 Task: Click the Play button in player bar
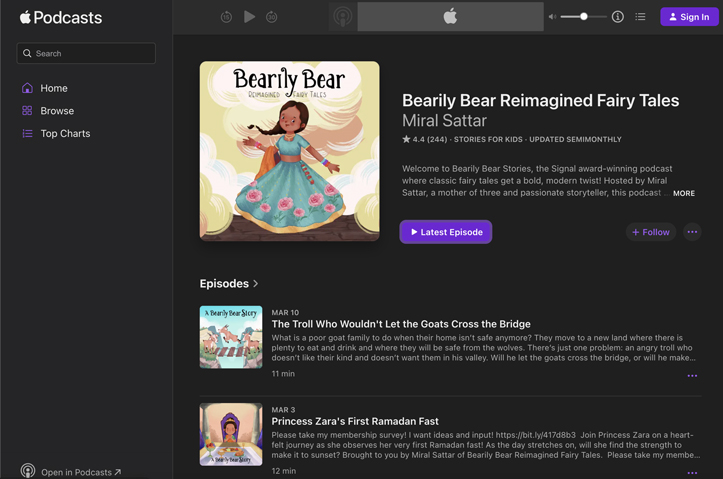(249, 17)
